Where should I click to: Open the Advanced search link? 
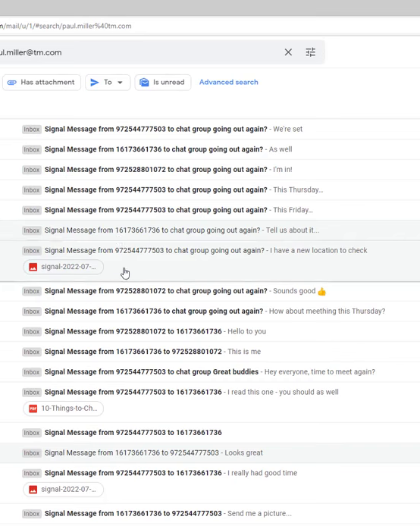pyautogui.click(x=228, y=82)
